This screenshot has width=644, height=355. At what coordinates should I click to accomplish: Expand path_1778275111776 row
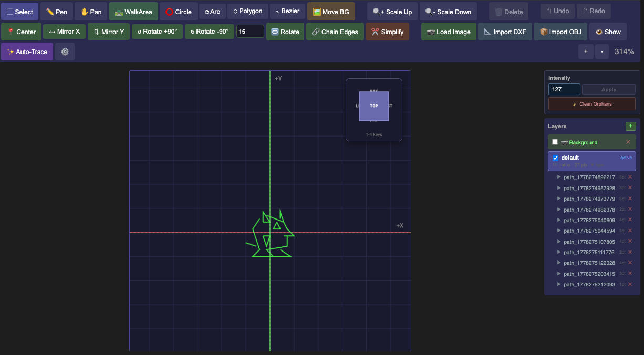tap(559, 252)
